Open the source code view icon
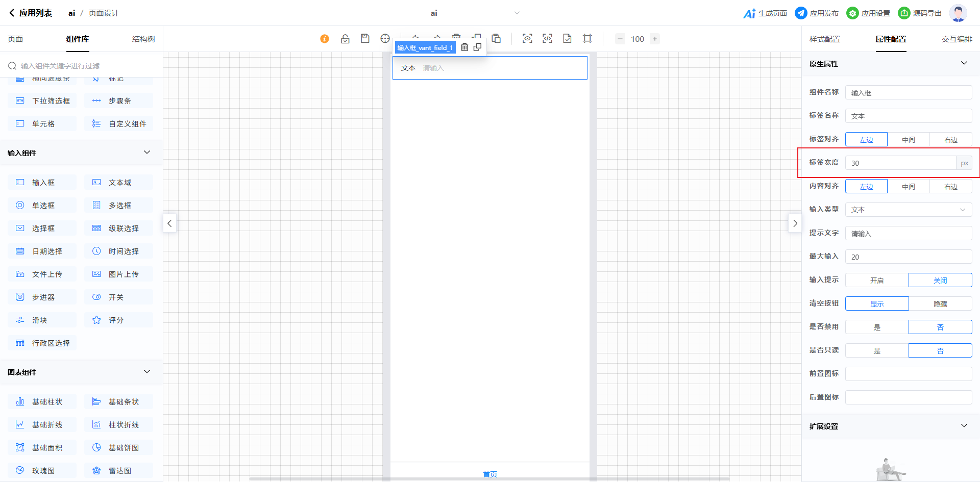The image size is (980, 482). [x=547, y=39]
